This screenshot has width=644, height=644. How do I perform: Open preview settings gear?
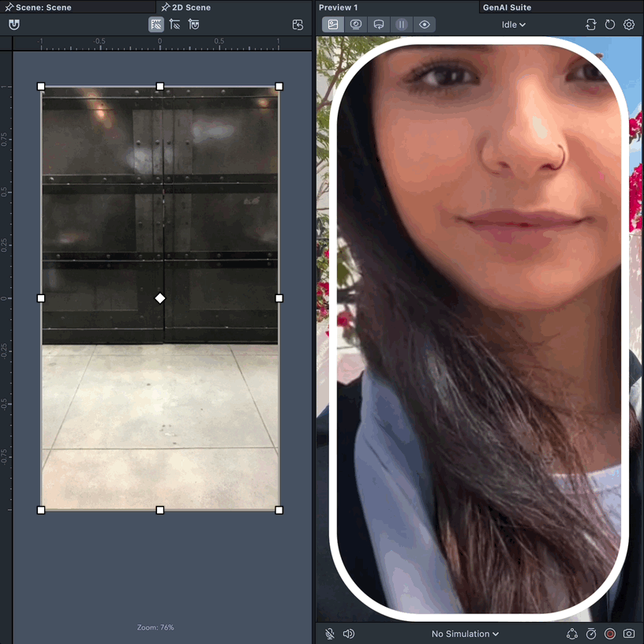pyautogui.click(x=629, y=24)
